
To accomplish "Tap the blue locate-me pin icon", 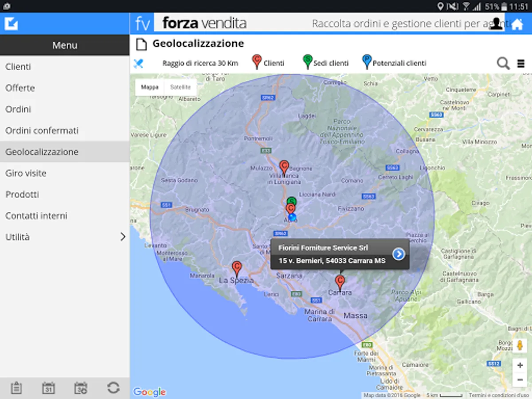I will (138, 63).
